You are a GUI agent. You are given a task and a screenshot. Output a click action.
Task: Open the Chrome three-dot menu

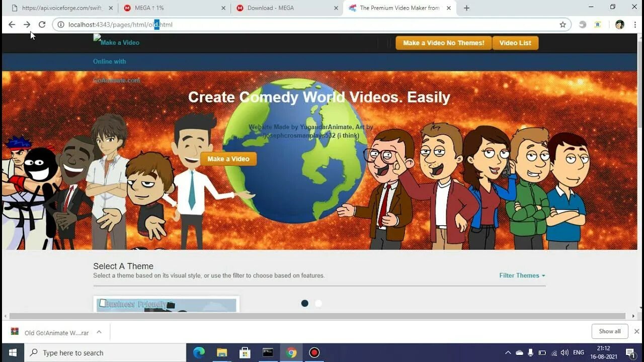pos(635,24)
